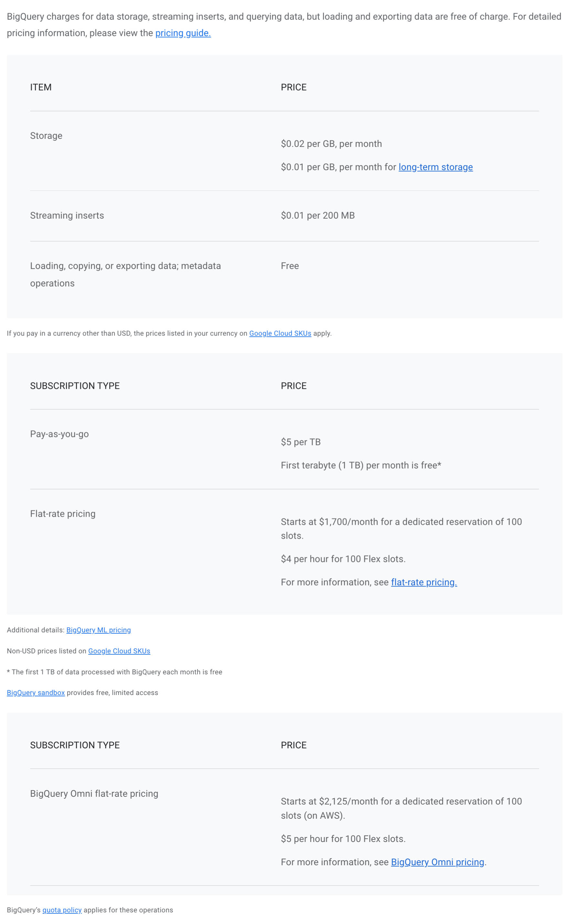Click the Streaming inserts row label
Viewport: 573px width, 924px height.
tap(67, 215)
